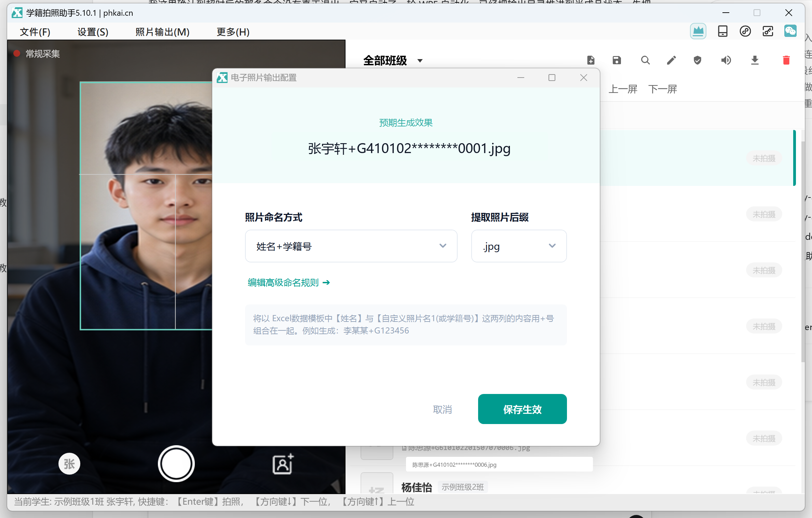The image size is (812, 518).
Task: Open the 姓名+学籍号 naming dropdown
Action: pyautogui.click(x=351, y=246)
